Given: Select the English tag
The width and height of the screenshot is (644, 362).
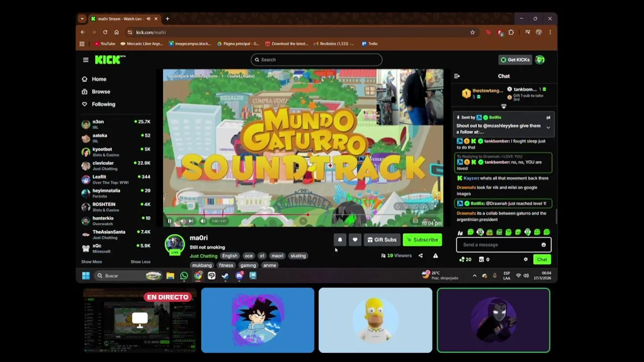Looking at the screenshot, I should click(229, 256).
